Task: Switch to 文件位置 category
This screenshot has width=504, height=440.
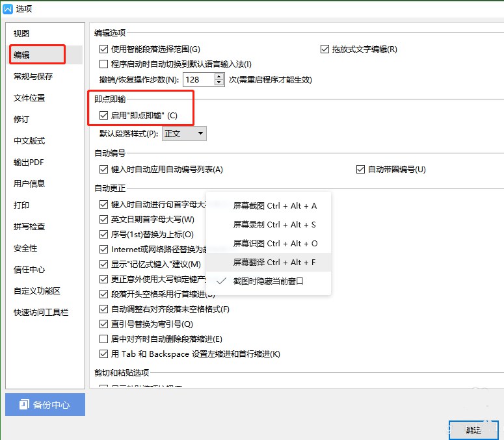Action: 29,98
